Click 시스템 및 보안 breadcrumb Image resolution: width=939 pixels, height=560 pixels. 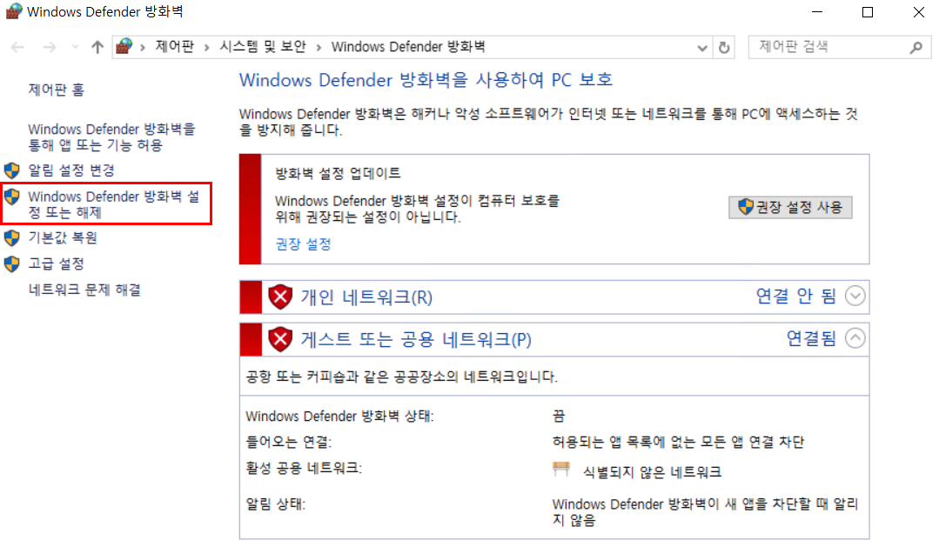point(262,47)
